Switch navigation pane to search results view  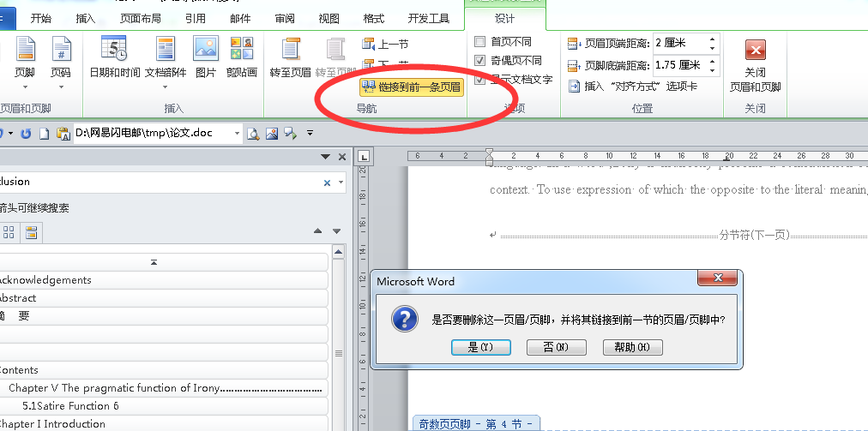[x=31, y=232]
